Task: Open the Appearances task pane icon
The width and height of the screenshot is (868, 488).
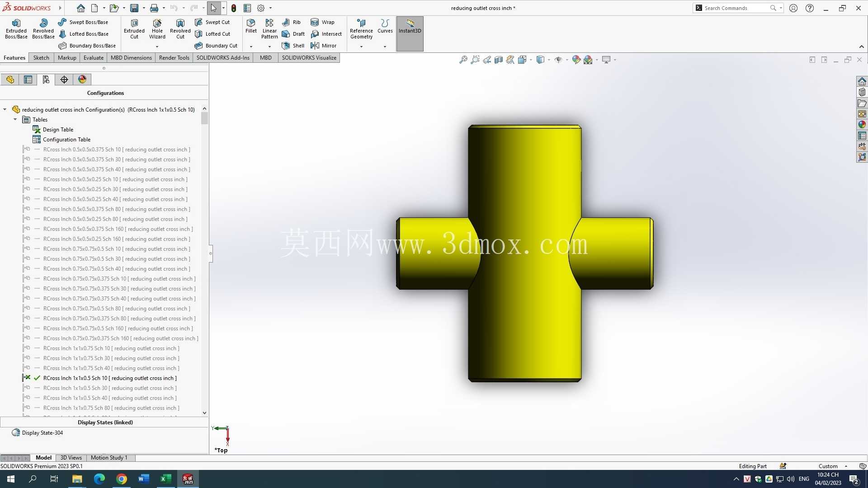Action: (862, 125)
